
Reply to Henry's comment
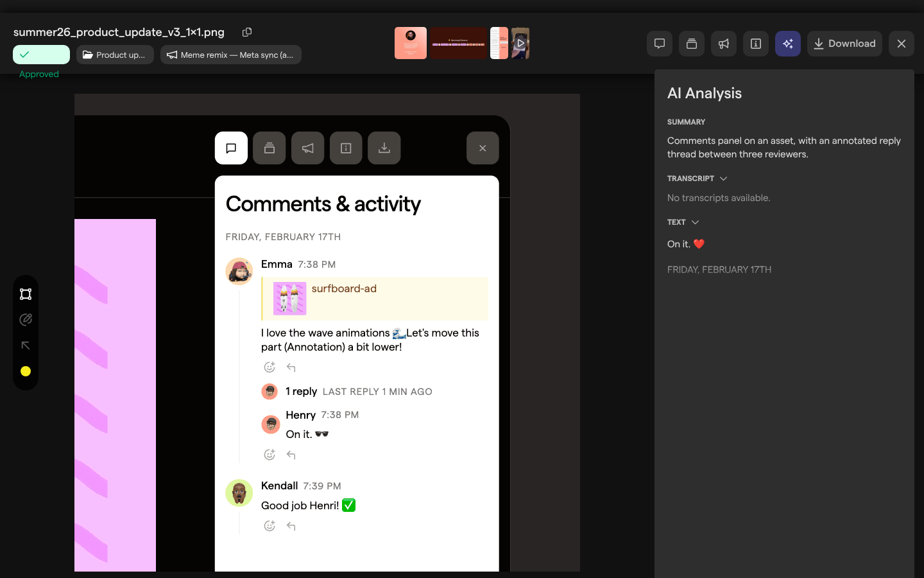[291, 455]
